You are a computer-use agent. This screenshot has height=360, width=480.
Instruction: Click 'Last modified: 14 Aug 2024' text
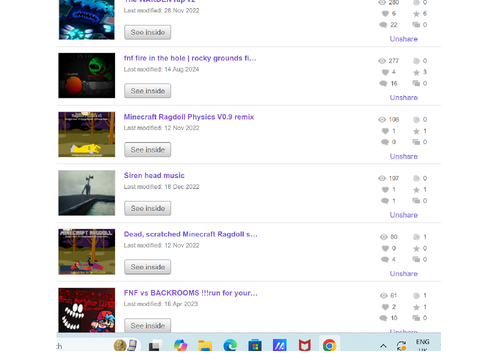point(161,69)
